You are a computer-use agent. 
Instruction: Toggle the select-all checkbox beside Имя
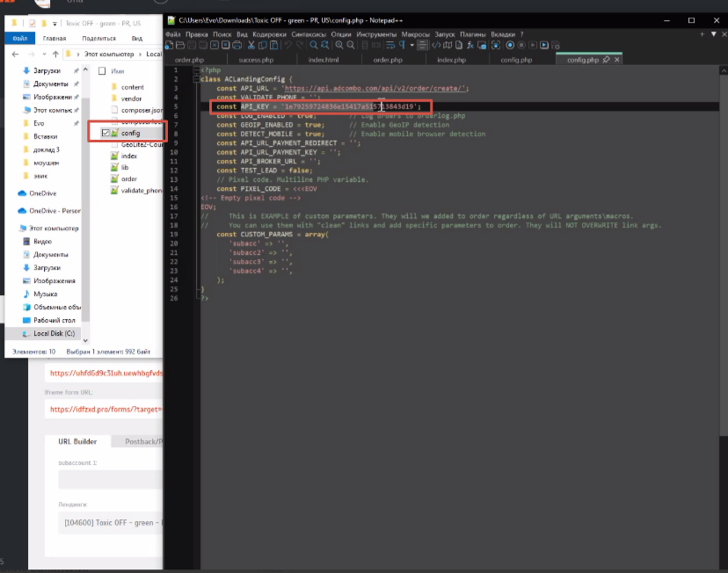pos(102,70)
